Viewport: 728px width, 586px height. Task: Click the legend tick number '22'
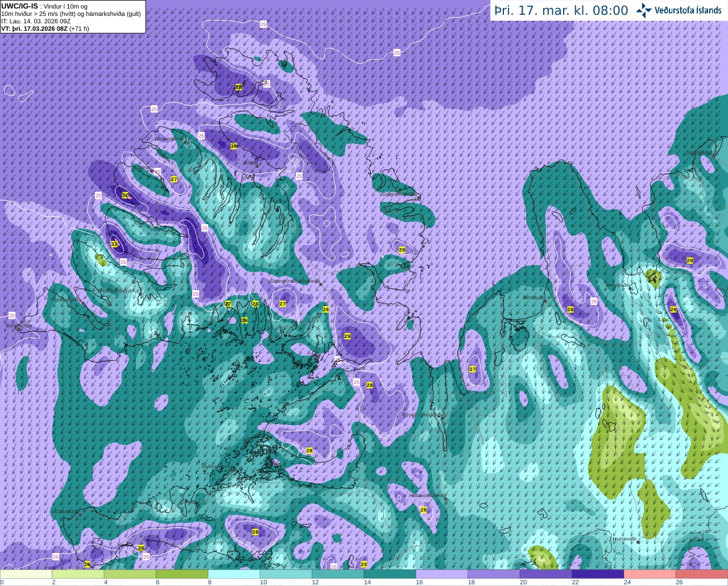tap(575, 583)
